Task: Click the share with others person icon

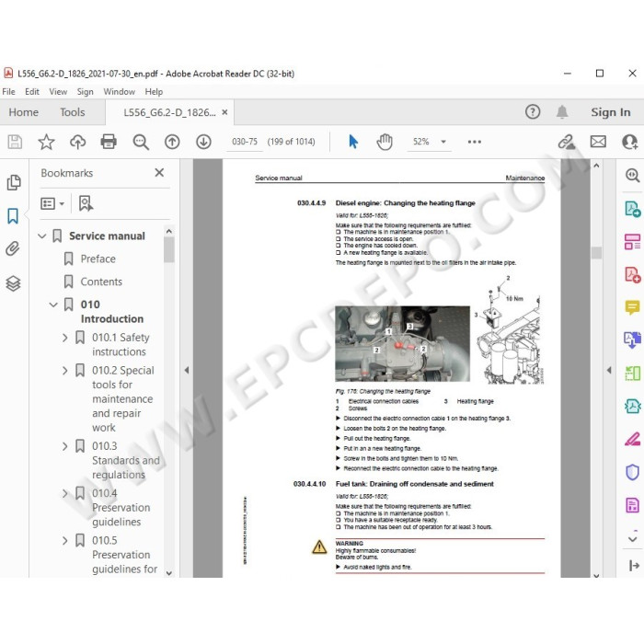Action: tap(629, 142)
